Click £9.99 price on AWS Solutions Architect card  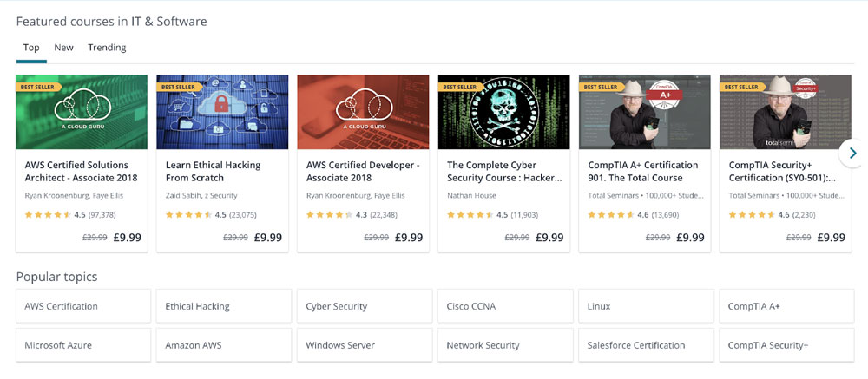[128, 238]
